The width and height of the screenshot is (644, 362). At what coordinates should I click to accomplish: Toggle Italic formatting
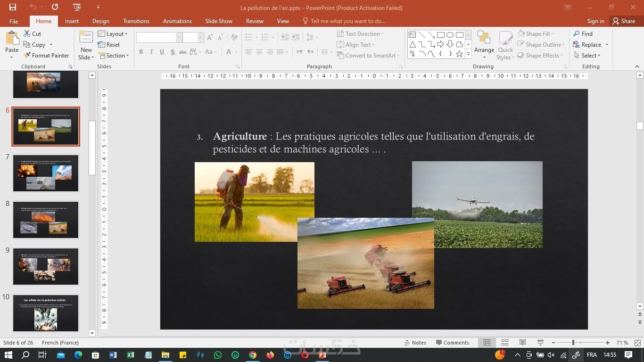(151, 52)
